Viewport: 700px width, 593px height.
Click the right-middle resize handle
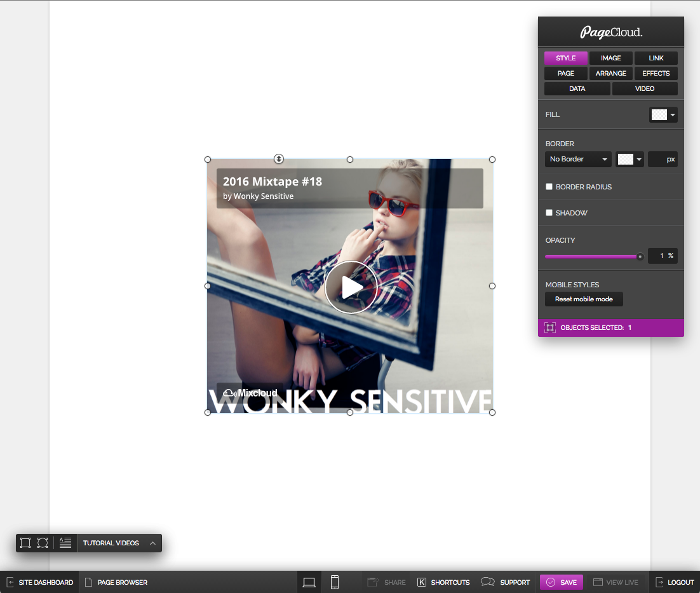(492, 286)
